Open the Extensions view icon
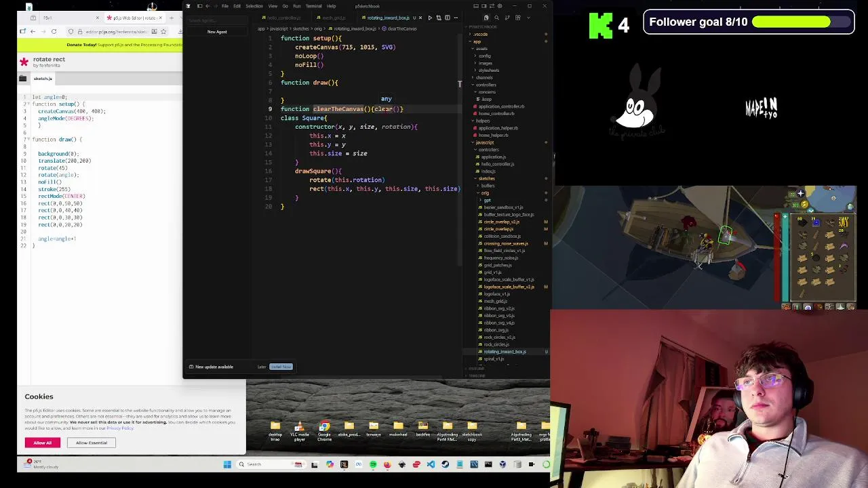 click(x=518, y=18)
